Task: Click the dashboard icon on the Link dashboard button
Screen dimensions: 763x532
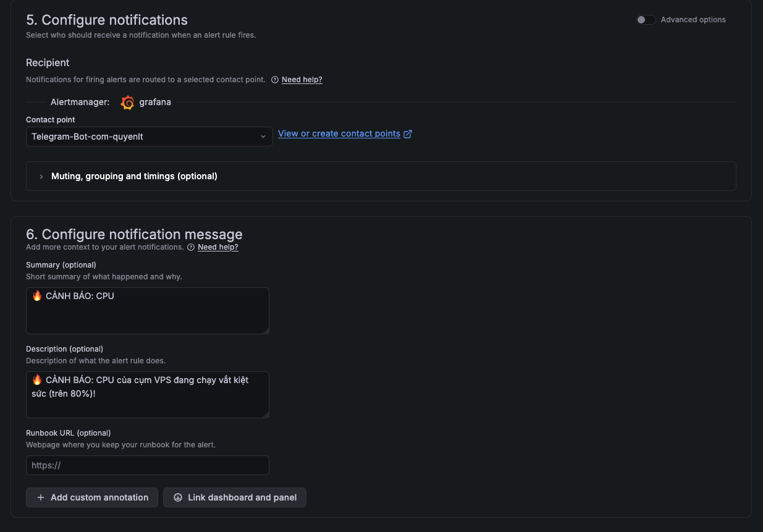Action: [x=178, y=497]
